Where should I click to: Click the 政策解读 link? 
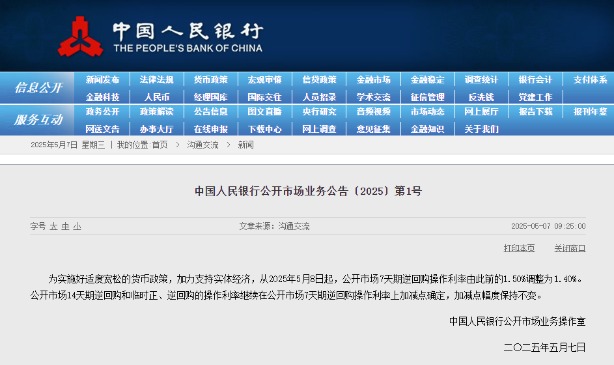click(x=156, y=112)
